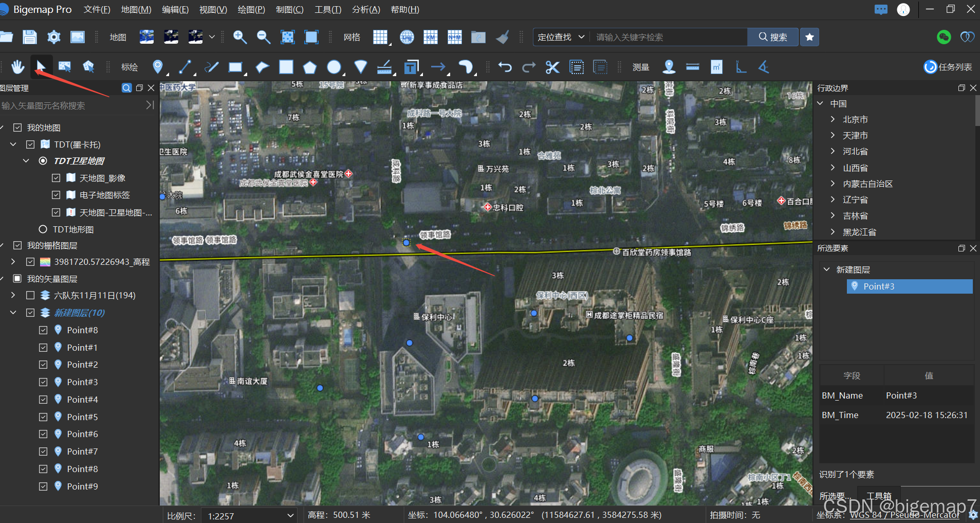Screen dimensions: 980x523
Task: Toggle the 我的栅格图层 checkbox
Action: (17, 245)
